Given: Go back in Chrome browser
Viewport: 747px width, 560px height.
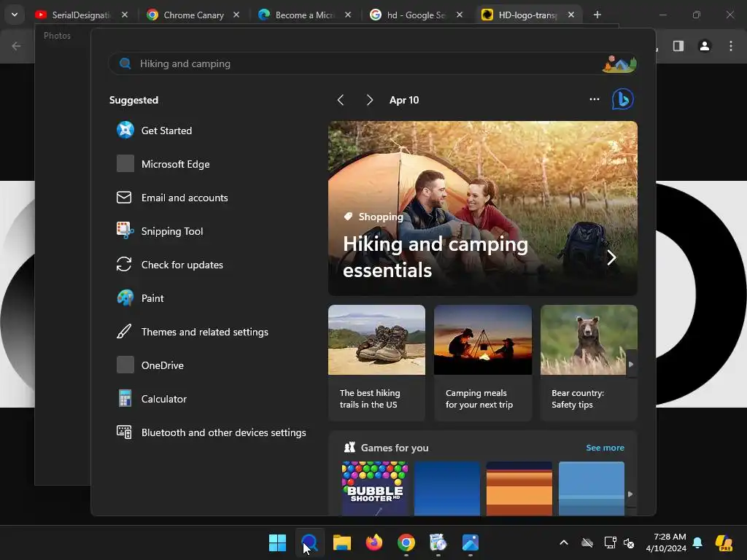Looking at the screenshot, I should [x=16, y=46].
